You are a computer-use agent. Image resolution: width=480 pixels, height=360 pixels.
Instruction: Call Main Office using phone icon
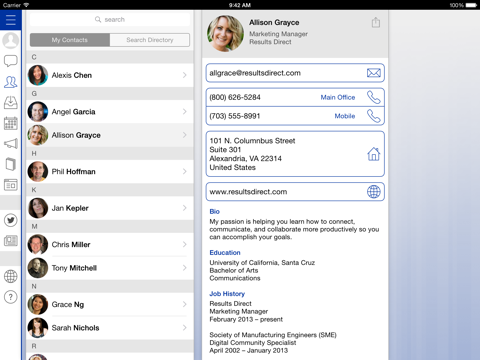tap(374, 97)
